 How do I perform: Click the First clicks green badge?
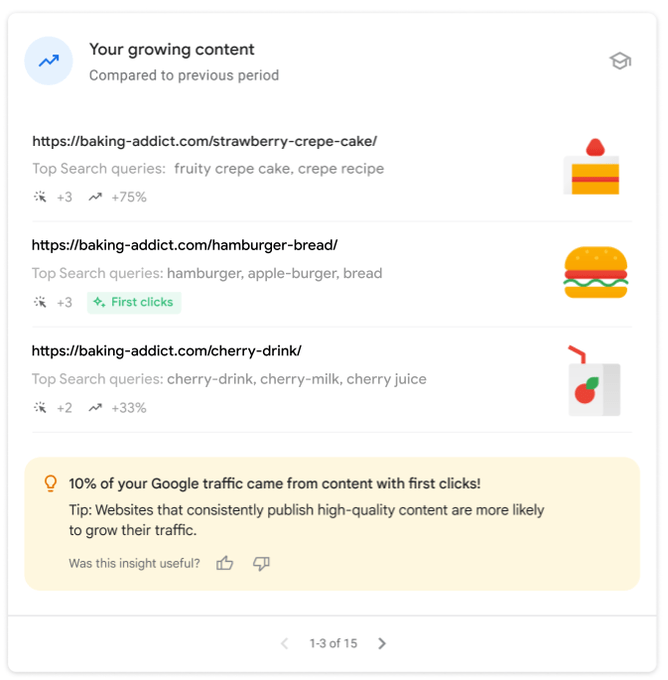coord(134,302)
